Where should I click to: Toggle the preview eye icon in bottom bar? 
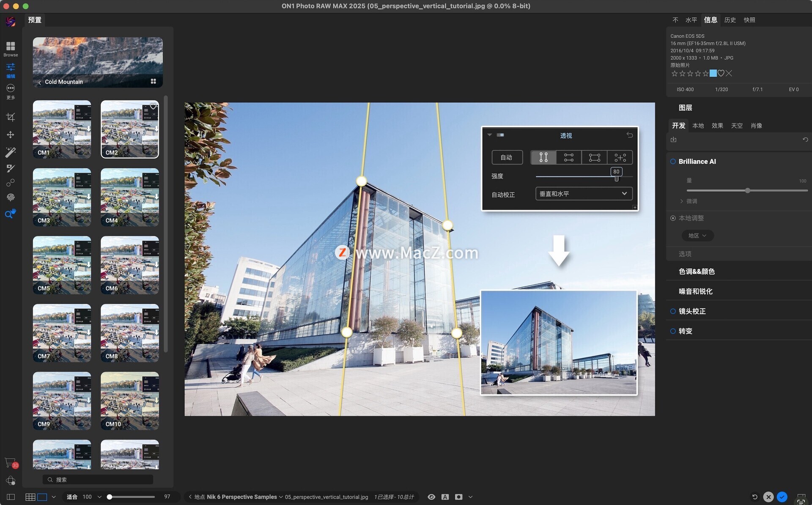[431, 497]
